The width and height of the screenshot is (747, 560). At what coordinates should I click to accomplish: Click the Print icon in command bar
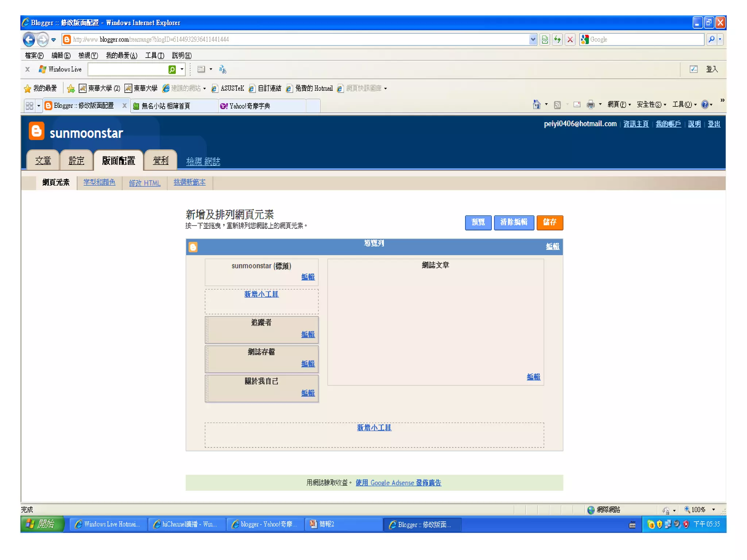click(x=590, y=105)
